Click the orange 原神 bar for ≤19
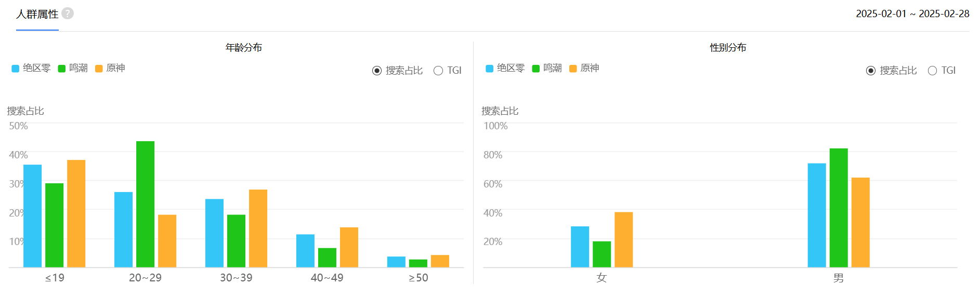The width and height of the screenshot is (980, 298). pos(76,213)
